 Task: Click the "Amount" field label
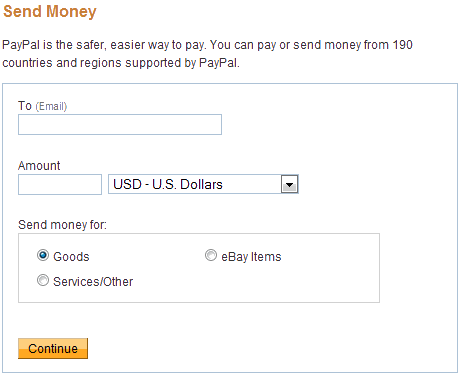coord(39,166)
